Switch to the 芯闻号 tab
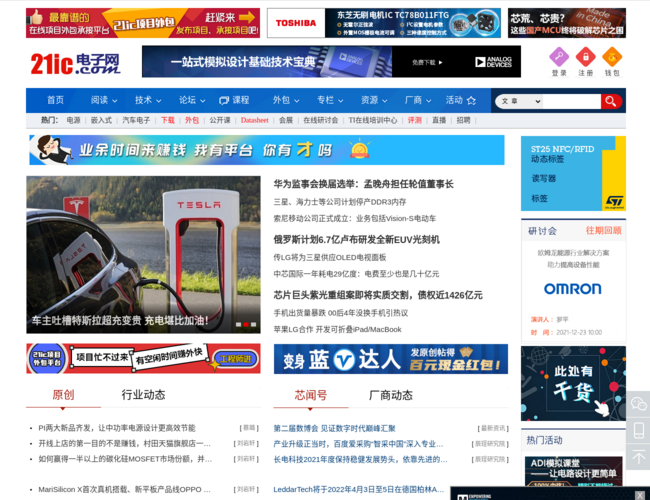Image resolution: width=650 pixels, height=500 pixels. point(310,395)
